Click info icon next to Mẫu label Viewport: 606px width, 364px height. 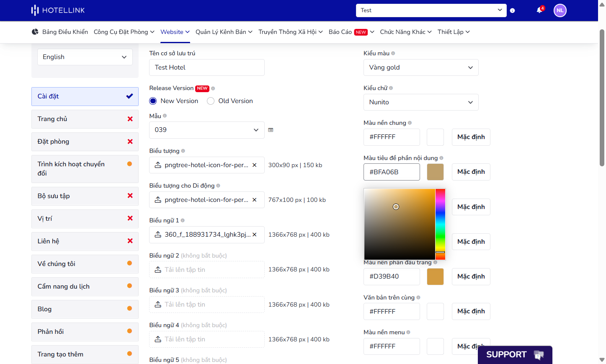click(165, 116)
